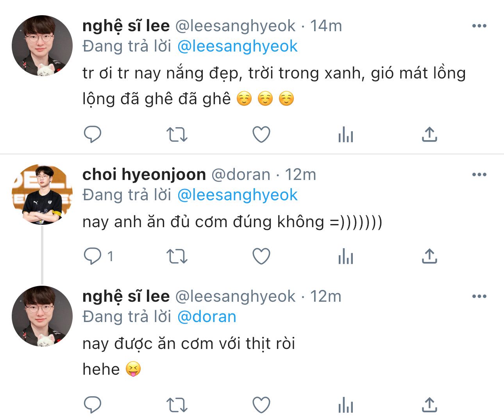This screenshot has width=504, height=420.
Task: Open more options on the 14m tweet
Action: tap(479, 26)
